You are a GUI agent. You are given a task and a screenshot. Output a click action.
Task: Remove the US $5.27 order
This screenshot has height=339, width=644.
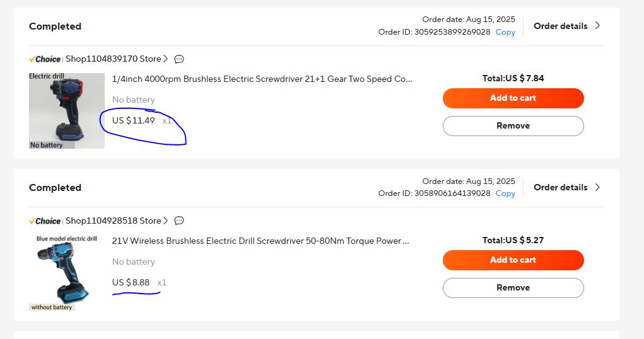pyautogui.click(x=513, y=287)
